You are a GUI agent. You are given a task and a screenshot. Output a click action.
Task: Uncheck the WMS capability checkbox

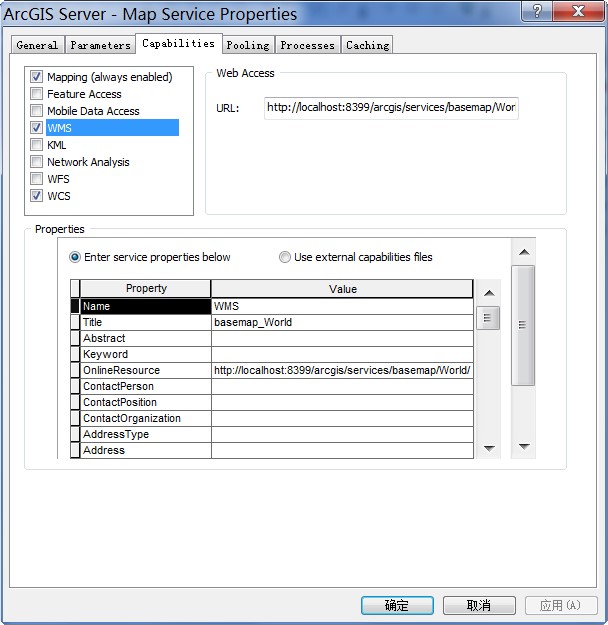(37, 128)
